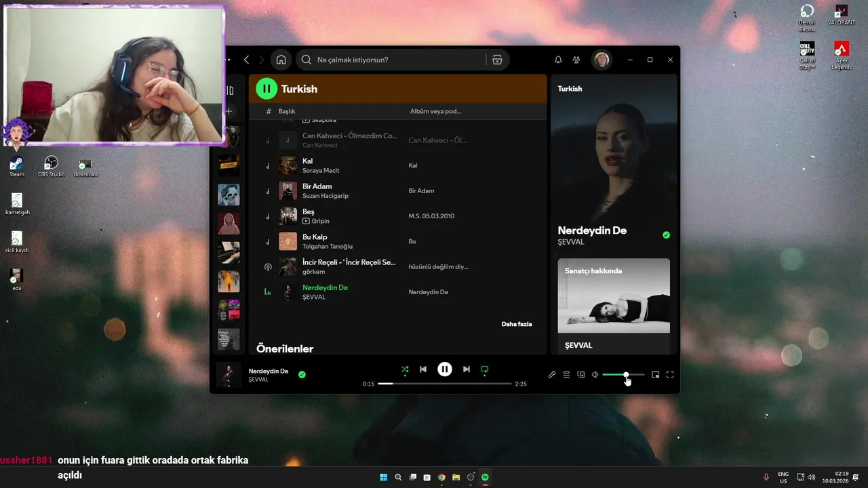Open the lyrics microphone icon
The height and width of the screenshot is (488, 868).
[552, 375]
